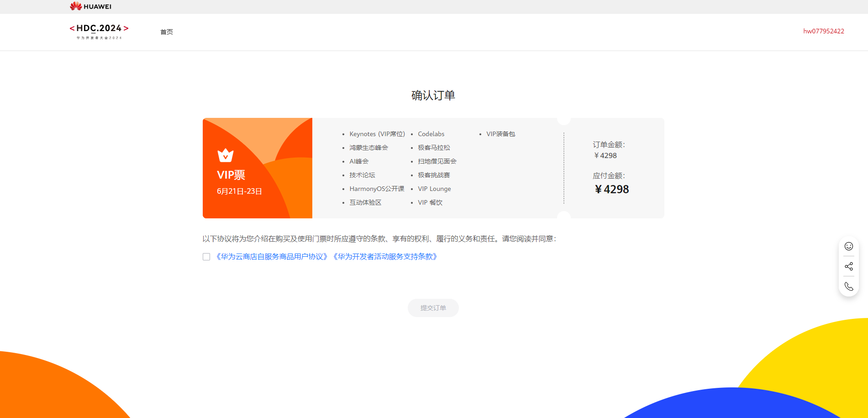Click the share icon in floating sidebar
Viewport: 868px width, 418px height.
[x=848, y=266]
